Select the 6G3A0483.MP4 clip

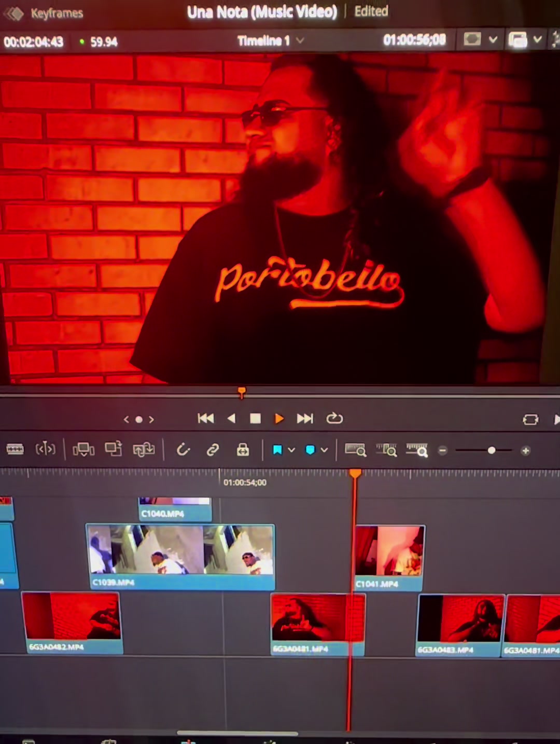tap(460, 625)
